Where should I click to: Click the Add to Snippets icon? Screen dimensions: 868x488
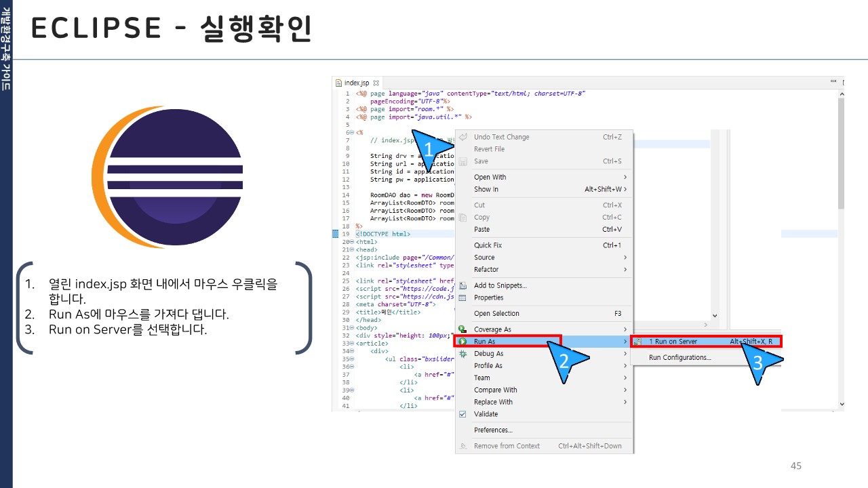point(463,285)
